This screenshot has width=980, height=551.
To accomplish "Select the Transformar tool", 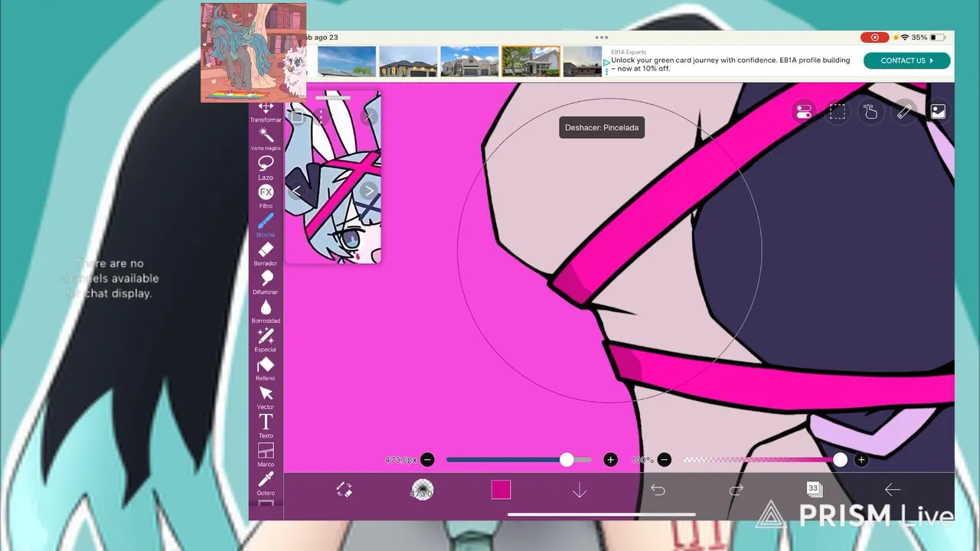I will pos(266,112).
